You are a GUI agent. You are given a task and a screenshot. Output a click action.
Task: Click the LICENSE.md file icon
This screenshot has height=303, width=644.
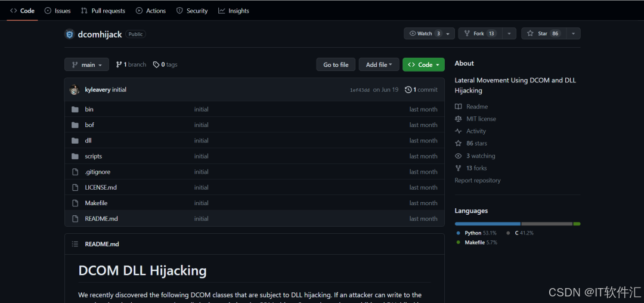[75, 187]
